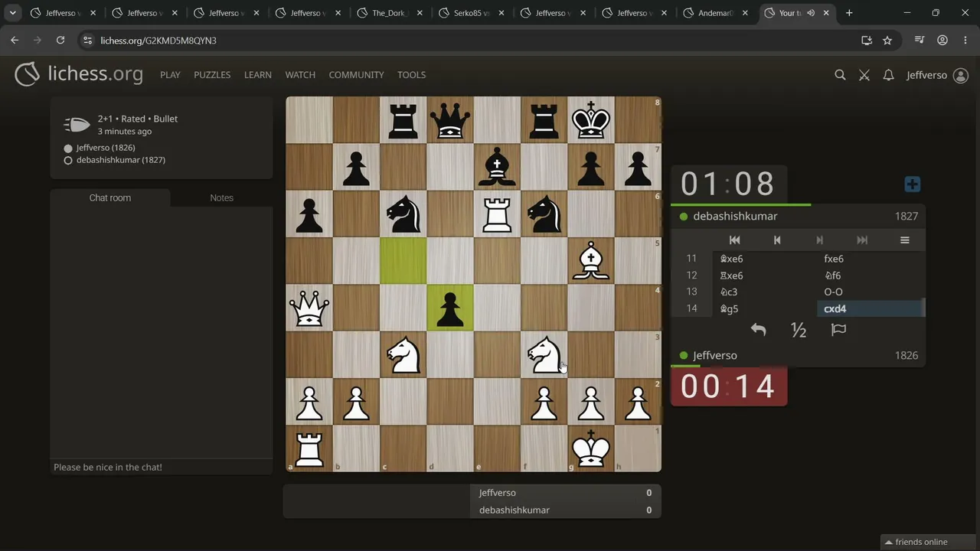Click the install app icon in address bar

click(x=867, y=41)
